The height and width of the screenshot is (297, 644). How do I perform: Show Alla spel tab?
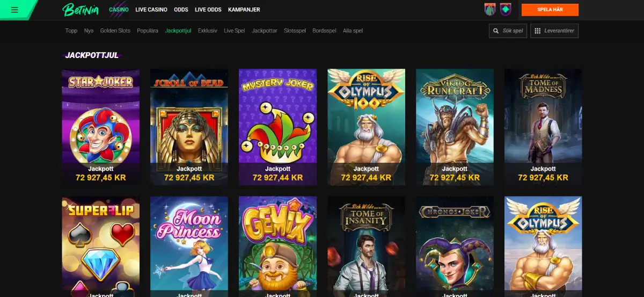[x=353, y=31]
